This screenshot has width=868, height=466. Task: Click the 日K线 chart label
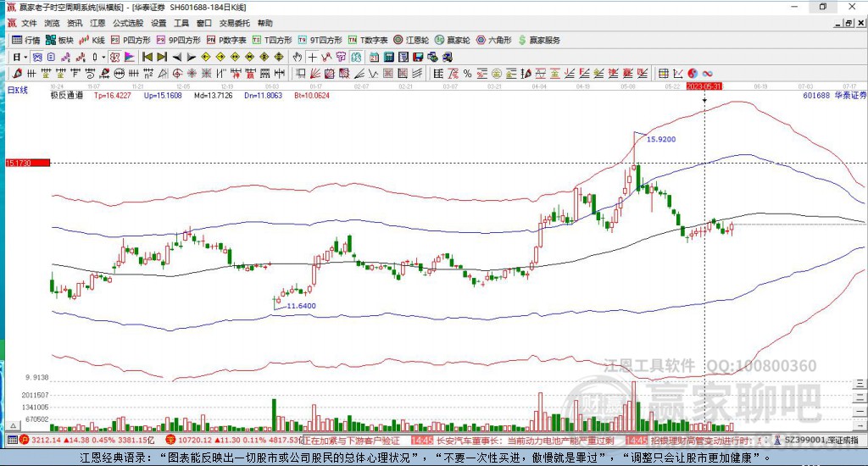tap(17, 90)
